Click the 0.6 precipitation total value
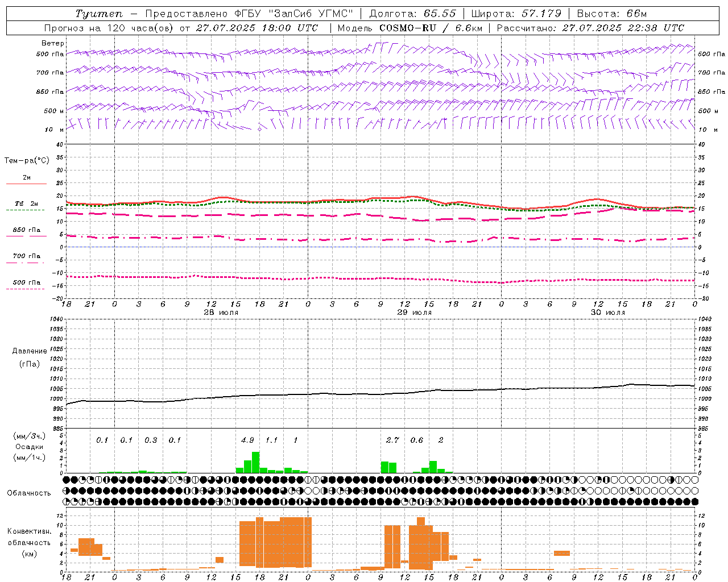 (x=417, y=440)
